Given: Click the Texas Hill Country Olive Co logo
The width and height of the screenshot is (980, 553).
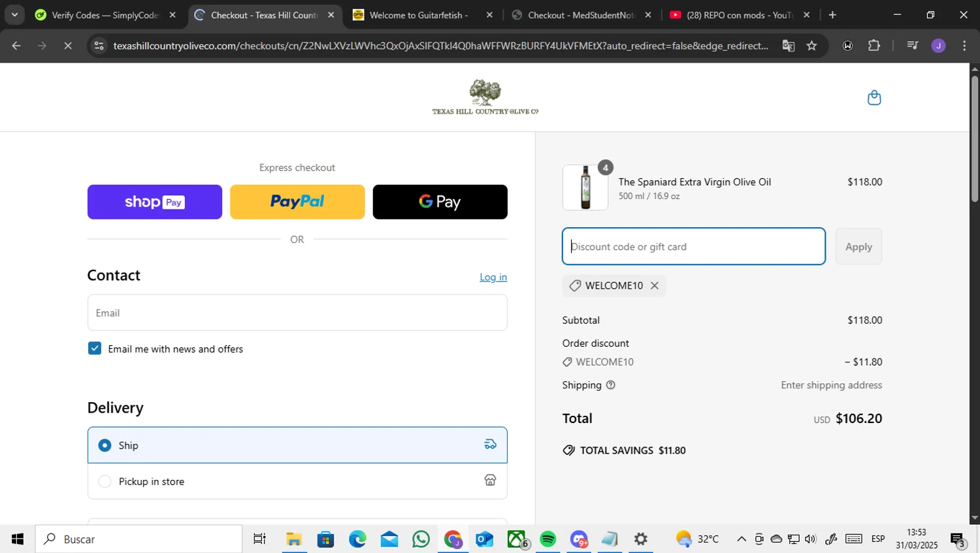Looking at the screenshot, I should coord(485,97).
